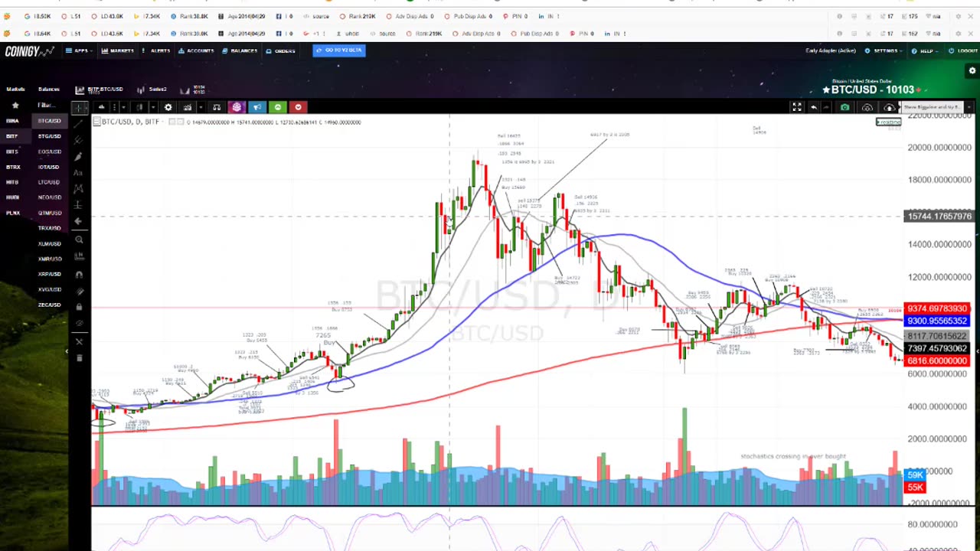Image resolution: width=980 pixels, height=551 pixels.
Task: Select the XRP/USD market
Action: (x=50, y=274)
